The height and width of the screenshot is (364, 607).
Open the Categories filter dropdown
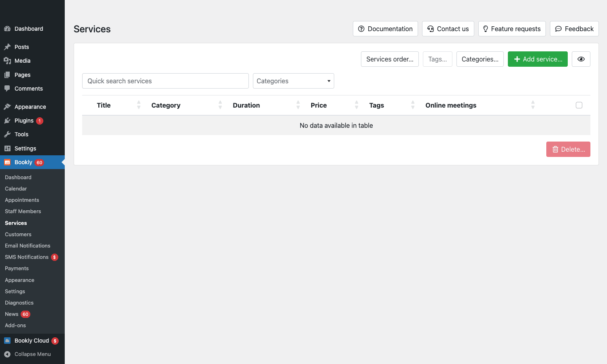(293, 81)
